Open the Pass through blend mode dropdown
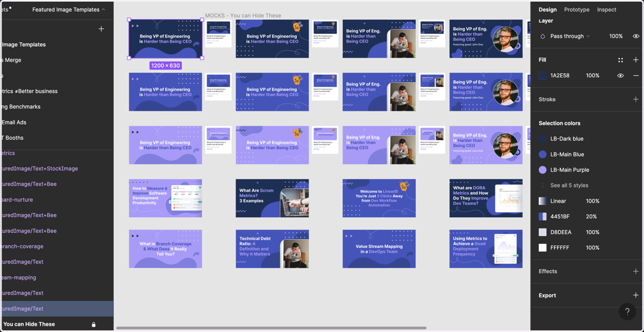The image size is (644, 332). click(570, 36)
